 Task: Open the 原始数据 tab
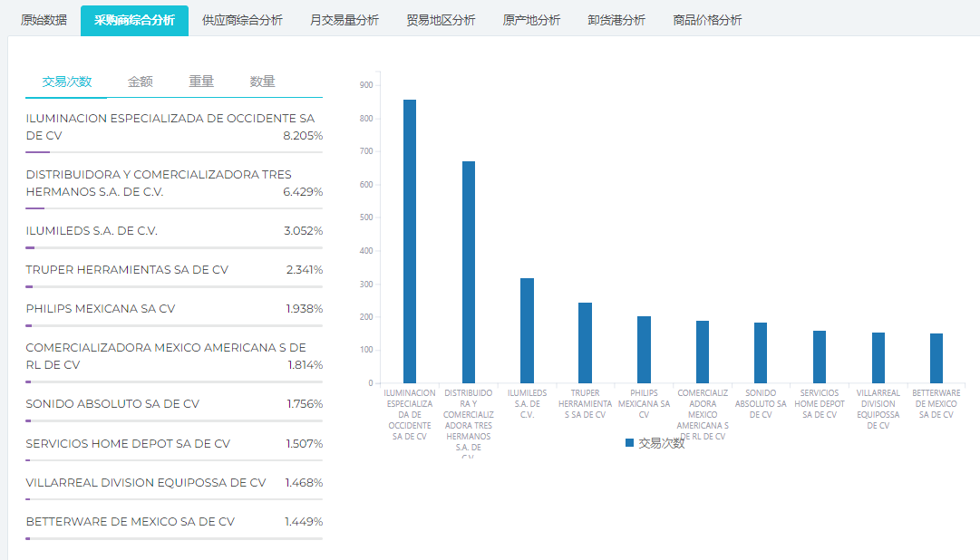tap(44, 20)
